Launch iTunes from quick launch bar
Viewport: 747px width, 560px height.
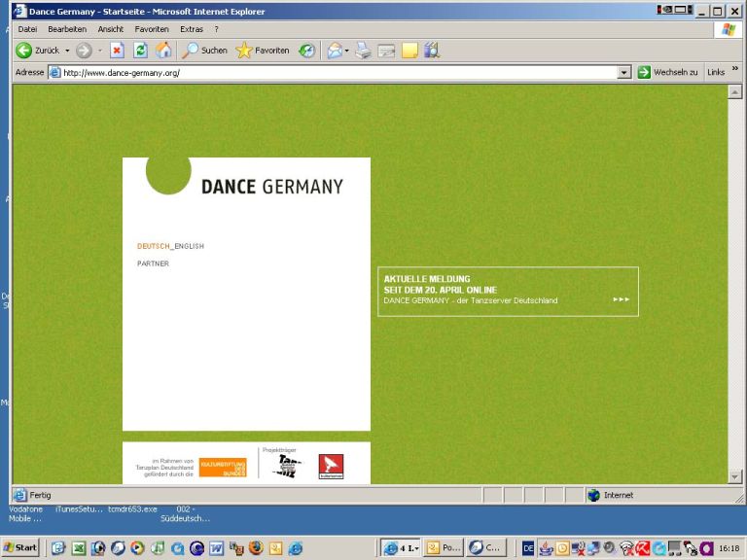point(158,548)
